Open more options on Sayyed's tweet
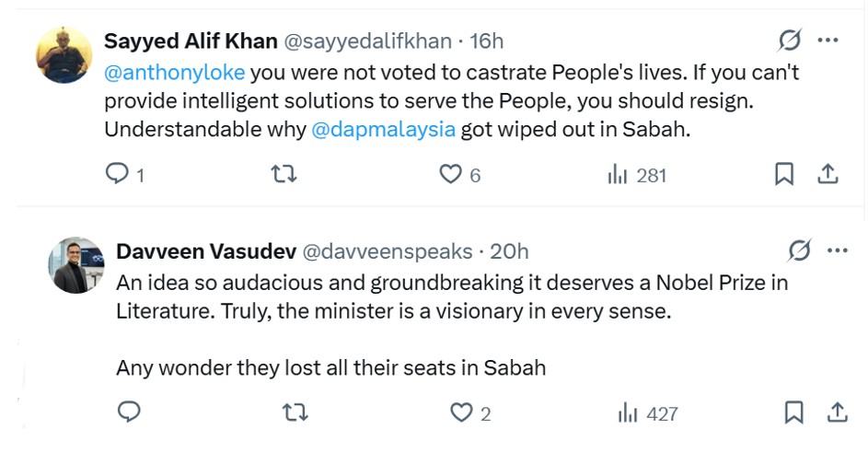 [827, 41]
